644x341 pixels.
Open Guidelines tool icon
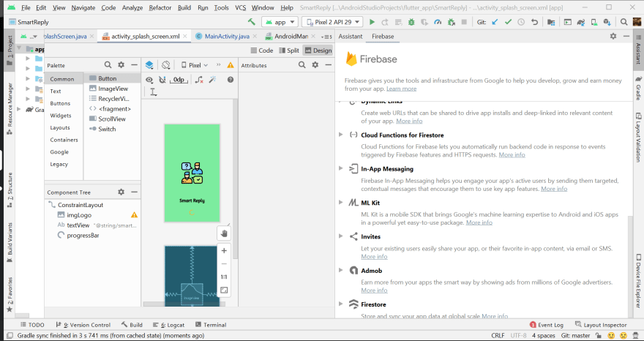[x=153, y=92]
